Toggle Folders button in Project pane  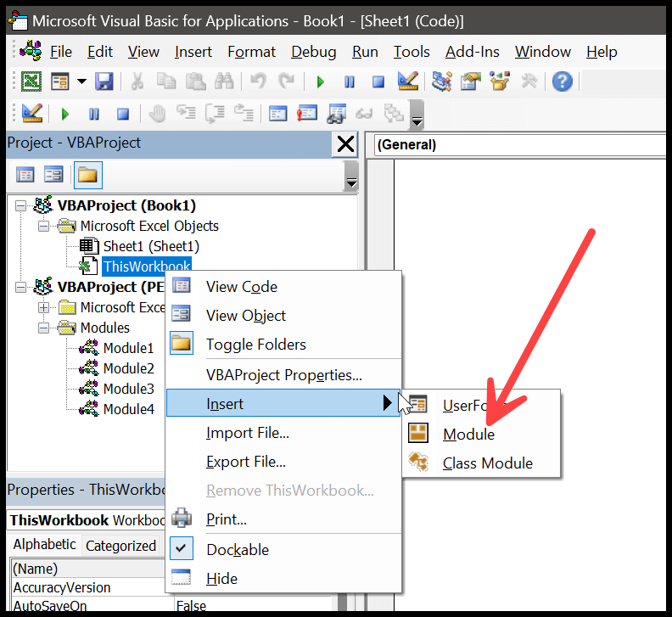(x=88, y=175)
